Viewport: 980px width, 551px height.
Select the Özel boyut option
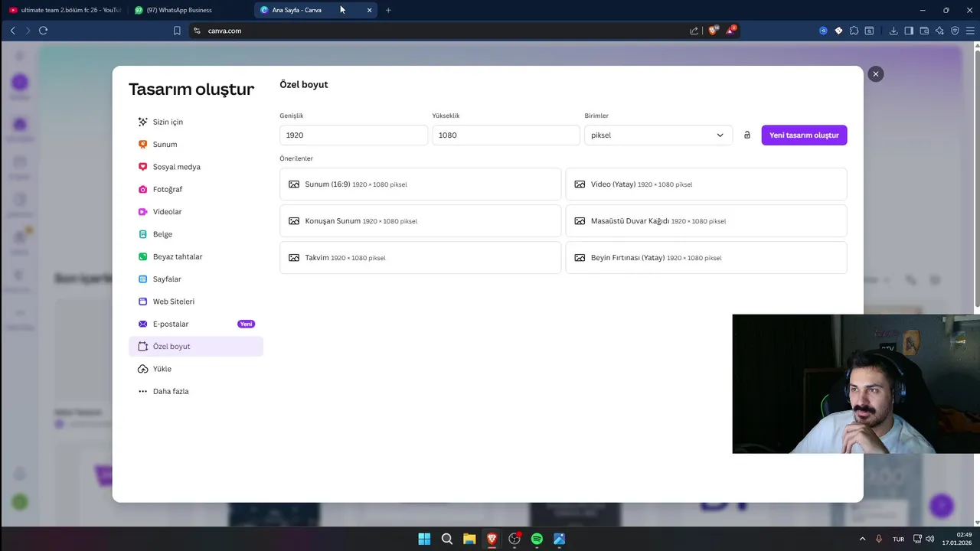click(196, 347)
